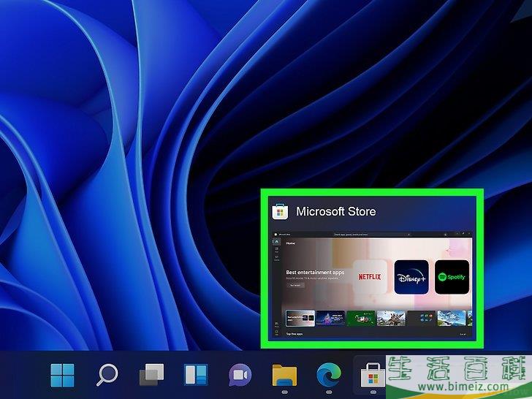Click the Disney+ tile in the Store preview
The image size is (532, 399).
tap(411, 277)
